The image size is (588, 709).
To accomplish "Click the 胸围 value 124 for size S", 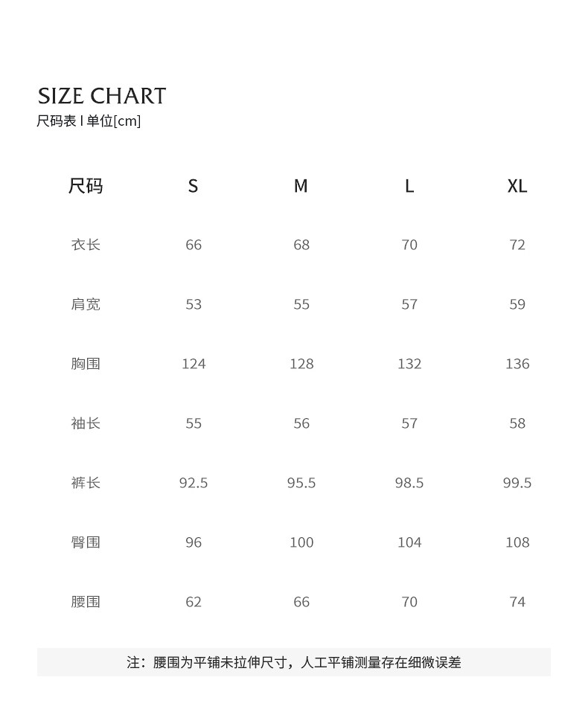I will pyautogui.click(x=194, y=364).
